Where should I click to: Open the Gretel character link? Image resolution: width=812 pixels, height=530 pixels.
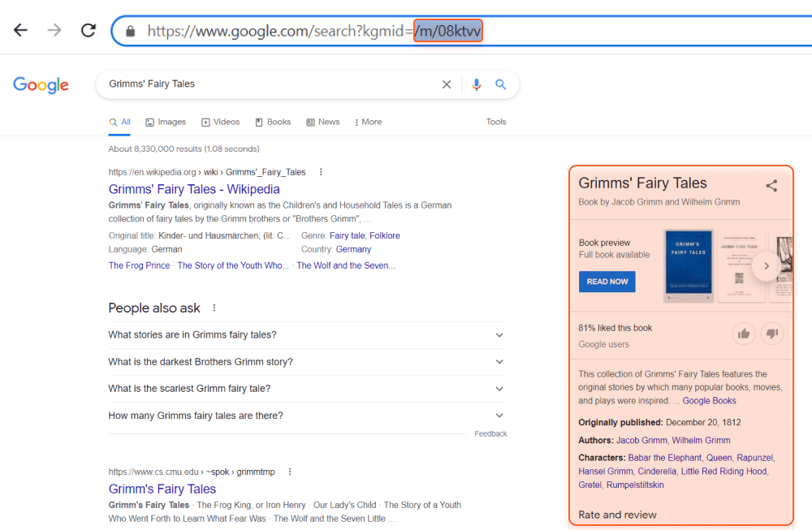coord(590,485)
